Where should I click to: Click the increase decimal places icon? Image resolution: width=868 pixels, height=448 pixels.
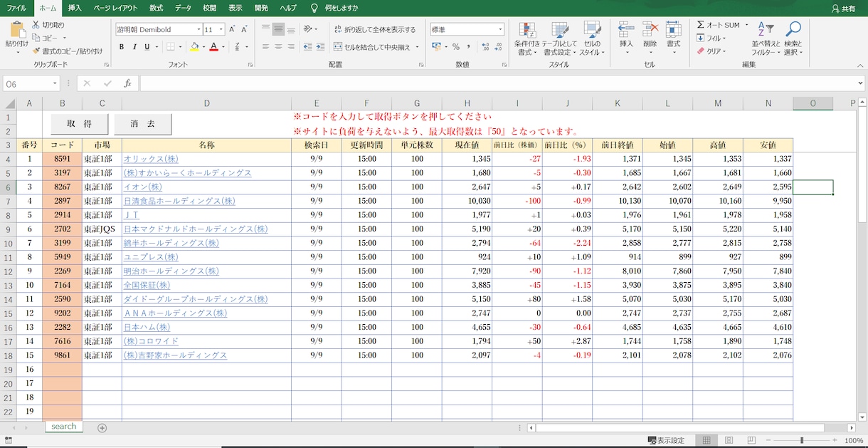(x=485, y=47)
